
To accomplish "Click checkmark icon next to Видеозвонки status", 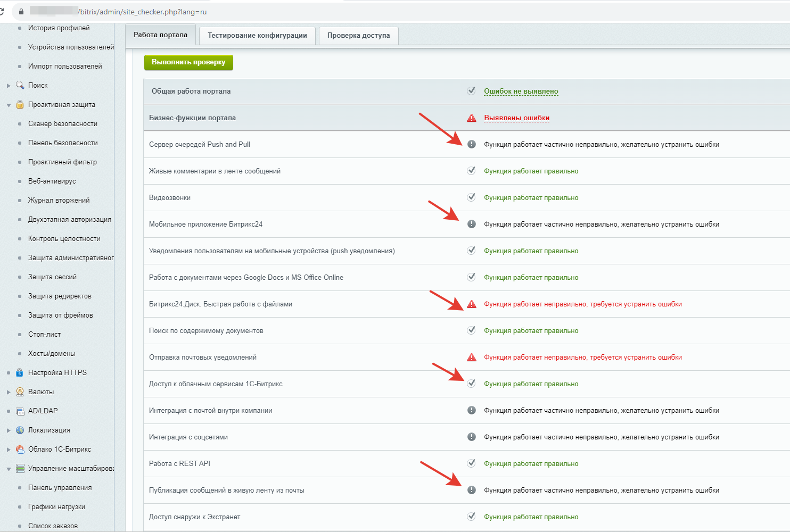I will pyautogui.click(x=471, y=197).
